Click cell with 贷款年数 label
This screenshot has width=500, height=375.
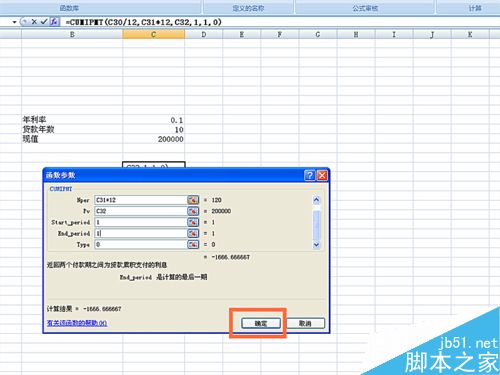coord(72,129)
